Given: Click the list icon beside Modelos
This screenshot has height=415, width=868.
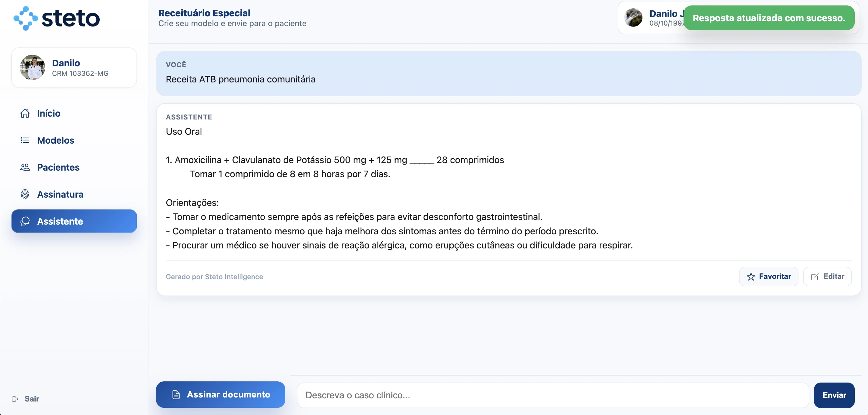Looking at the screenshot, I should (25, 140).
